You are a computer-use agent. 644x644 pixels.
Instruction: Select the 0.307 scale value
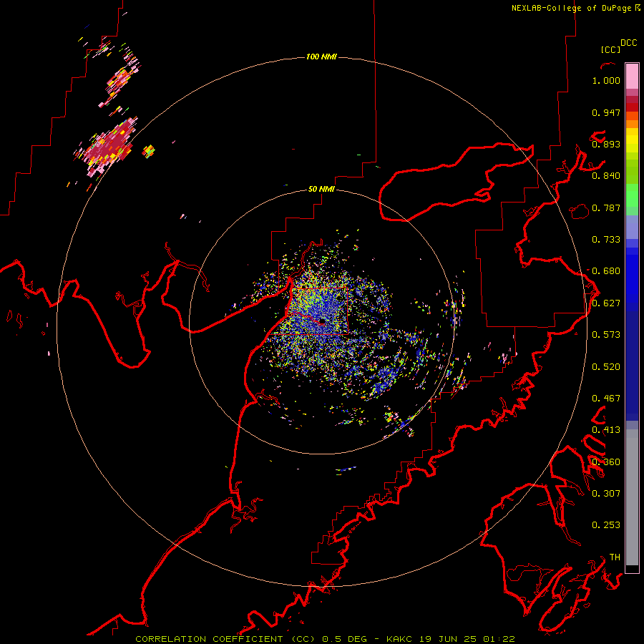[606, 494]
